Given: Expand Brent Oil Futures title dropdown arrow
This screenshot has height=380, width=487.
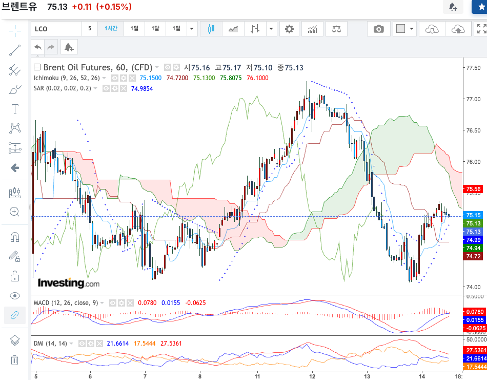Looking at the screenshot, I should tap(157, 68).
